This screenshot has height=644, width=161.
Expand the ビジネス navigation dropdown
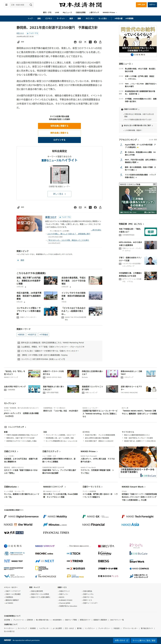(49, 19)
